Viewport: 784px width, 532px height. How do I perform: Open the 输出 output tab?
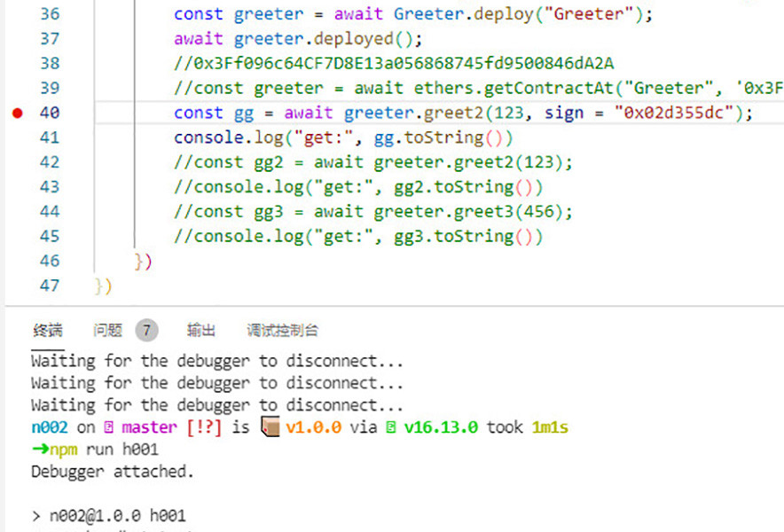(x=201, y=331)
